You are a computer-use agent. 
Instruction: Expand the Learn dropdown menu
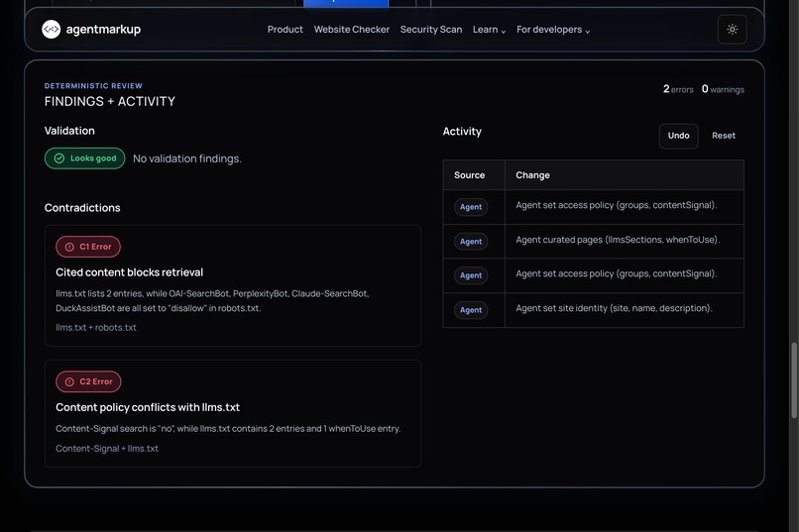coord(489,30)
